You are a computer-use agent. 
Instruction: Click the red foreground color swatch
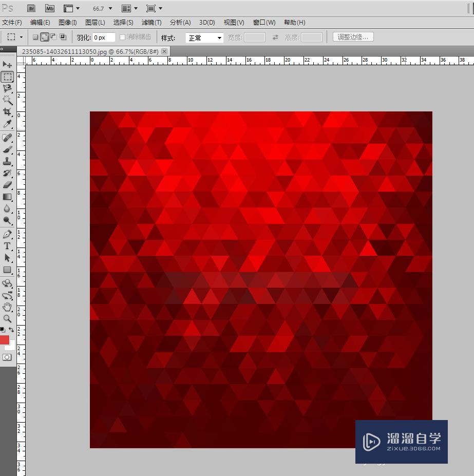[5, 340]
